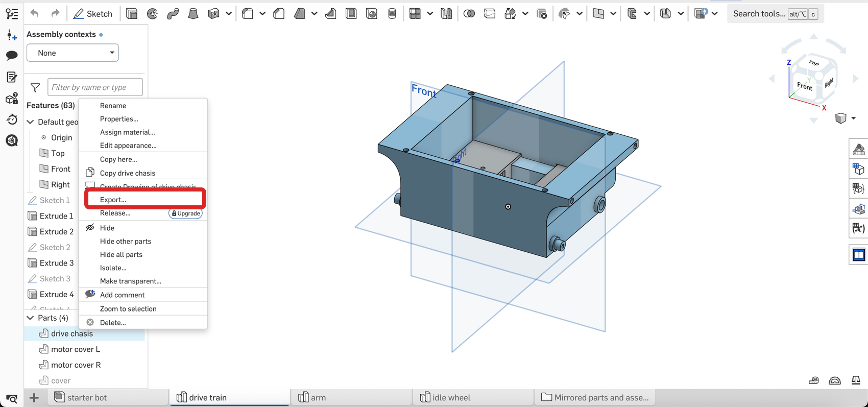Viewport: 868px width, 407px height.
Task: Select the Transform tool
Action: (x=510, y=14)
